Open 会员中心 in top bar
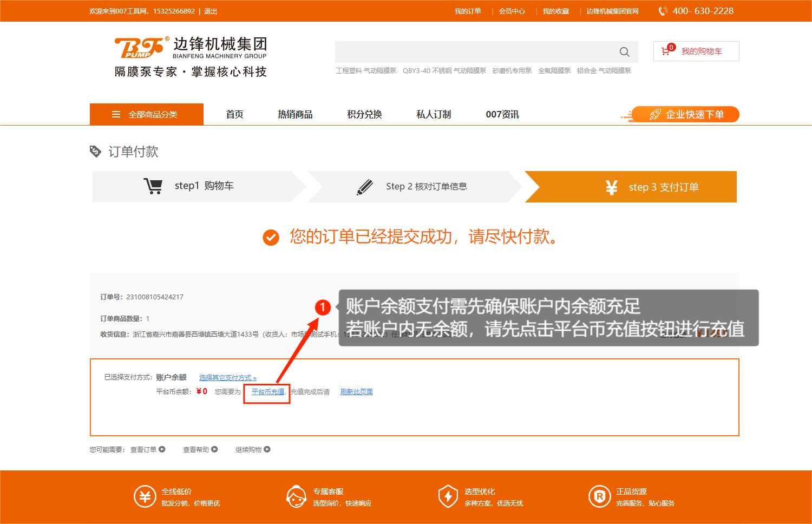The image size is (812, 524). point(512,11)
